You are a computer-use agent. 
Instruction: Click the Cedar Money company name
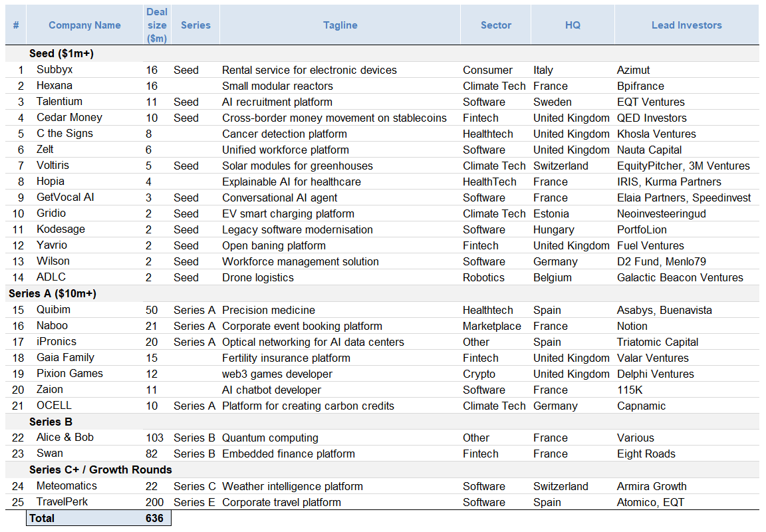coord(69,118)
